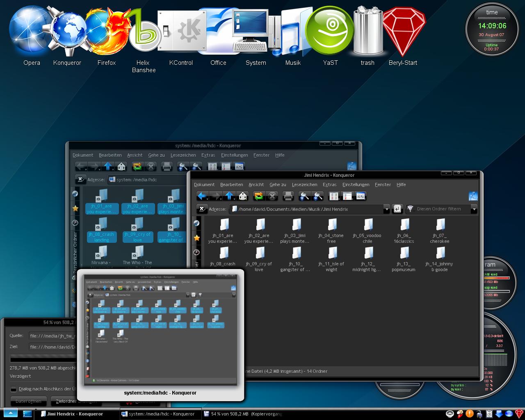Open the Office dock icon
The height and width of the screenshot is (420, 525).
[218, 31]
